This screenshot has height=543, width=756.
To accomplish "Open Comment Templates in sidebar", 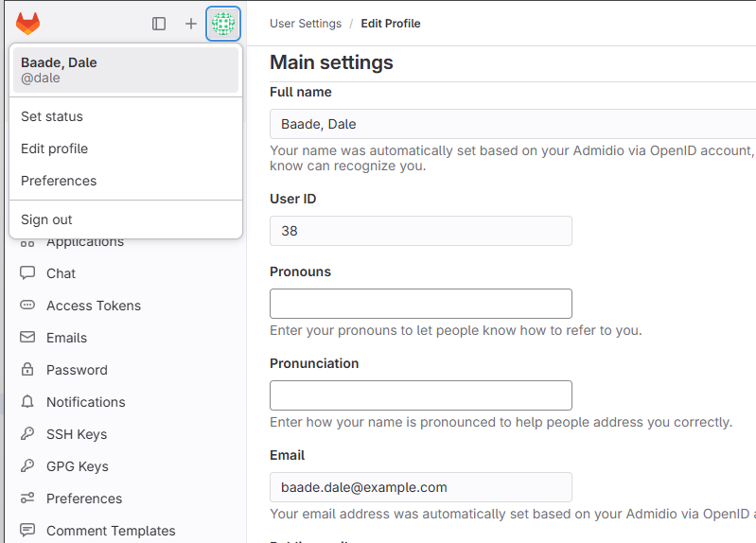I will point(111,531).
